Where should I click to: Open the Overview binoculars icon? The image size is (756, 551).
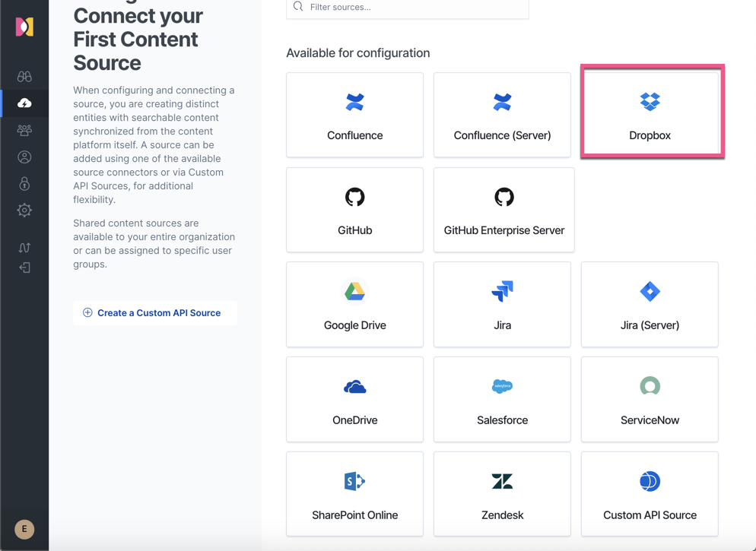click(x=24, y=76)
